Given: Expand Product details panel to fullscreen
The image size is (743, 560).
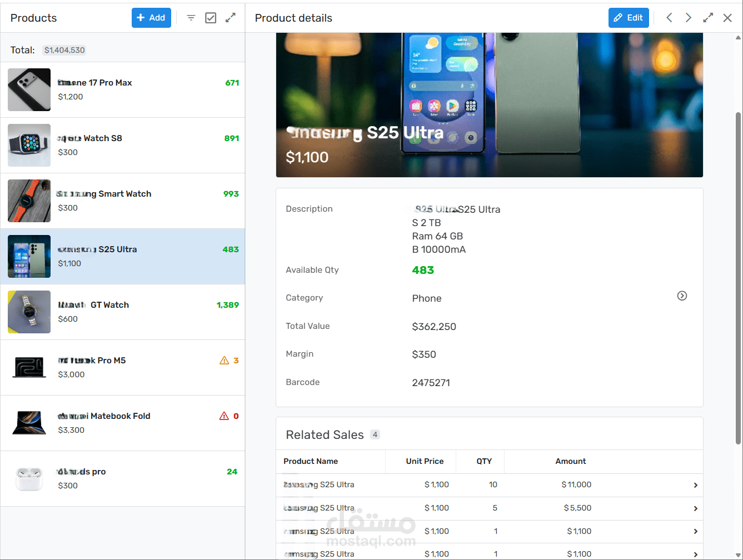Looking at the screenshot, I should (x=708, y=18).
